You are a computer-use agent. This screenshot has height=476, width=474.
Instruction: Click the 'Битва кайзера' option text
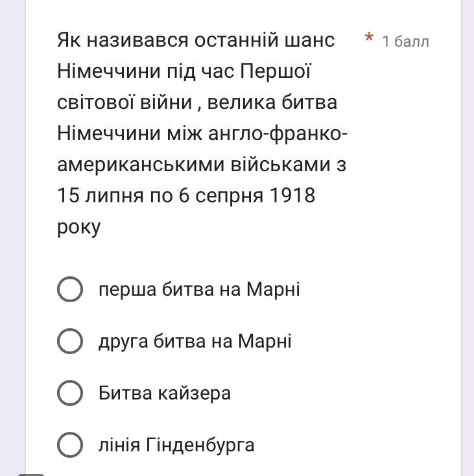[165, 393]
